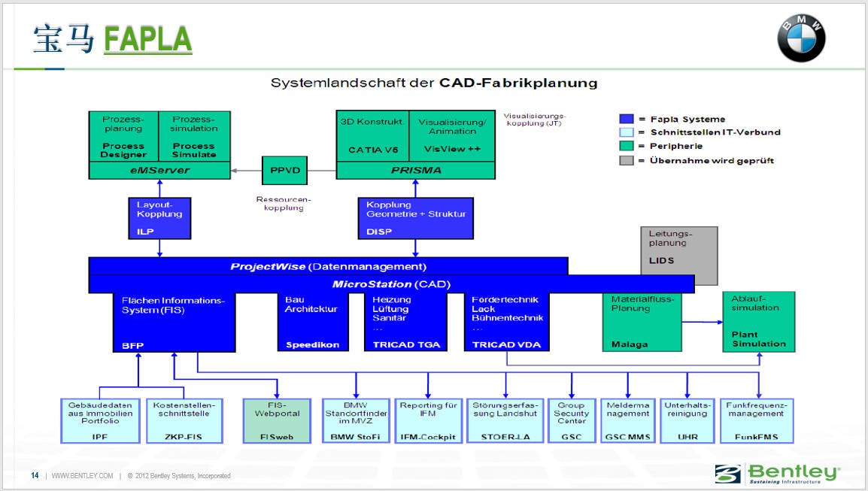
Task: Select the Störungserfassung Landshut STOERLA box
Action: [505, 421]
